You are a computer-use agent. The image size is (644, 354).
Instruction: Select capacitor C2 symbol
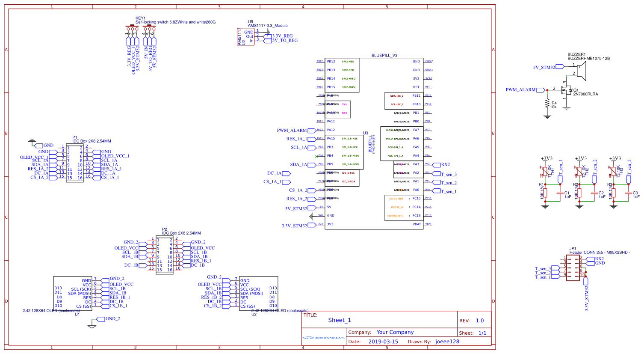click(594, 193)
